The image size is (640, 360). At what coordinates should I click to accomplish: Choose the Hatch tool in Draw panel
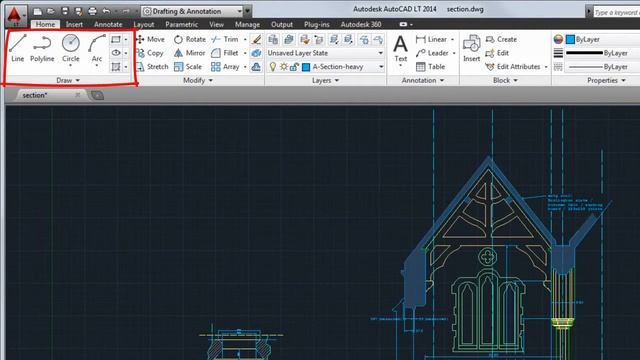click(x=116, y=67)
